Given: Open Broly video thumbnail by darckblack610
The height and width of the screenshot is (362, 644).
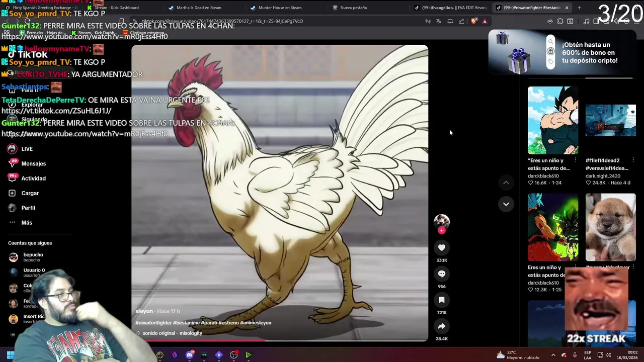Looking at the screenshot, I should tap(553, 227).
